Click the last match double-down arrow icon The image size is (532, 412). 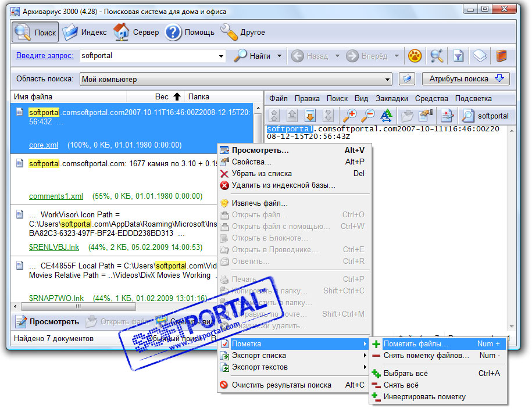click(x=328, y=116)
